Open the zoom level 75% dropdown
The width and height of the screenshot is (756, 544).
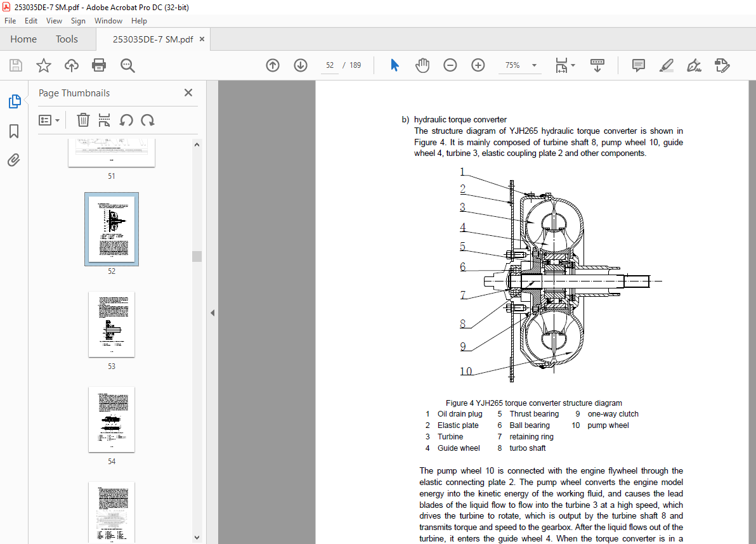pos(534,65)
